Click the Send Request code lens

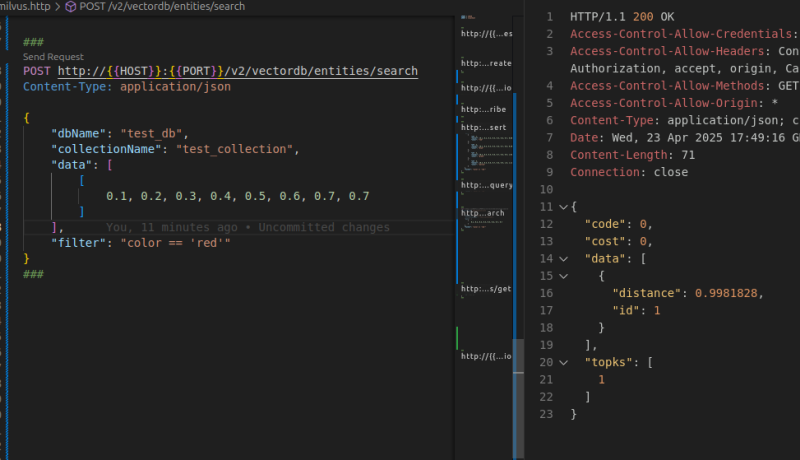(x=53, y=57)
